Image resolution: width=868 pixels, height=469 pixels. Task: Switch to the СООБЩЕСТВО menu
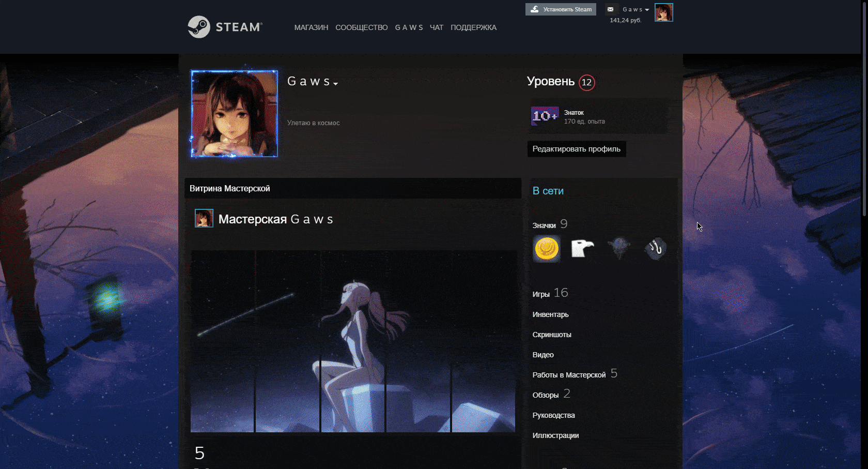(x=361, y=27)
